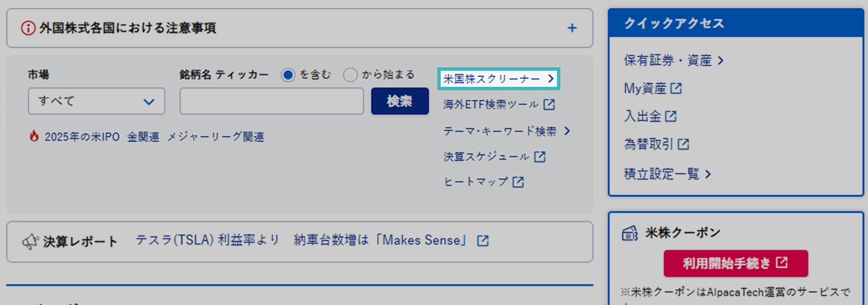
Task: Expand the foreign stock notes plus icon
Action: click(x=572, y=28)
